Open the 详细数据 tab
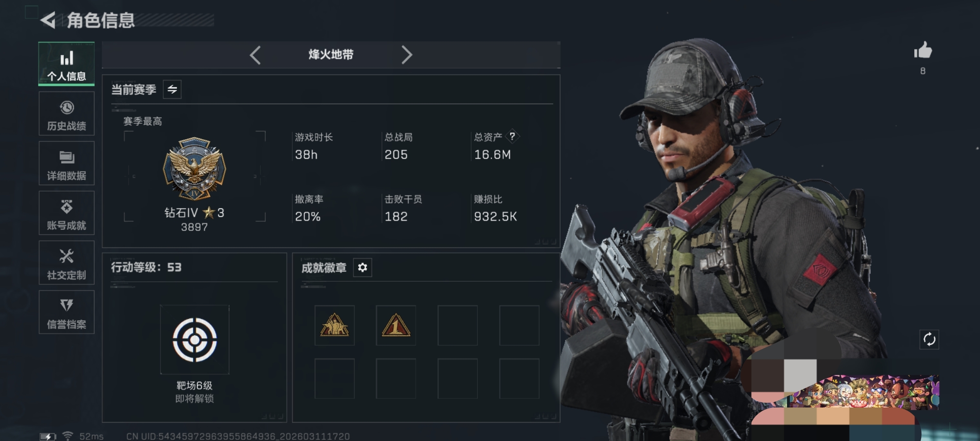 67,163
